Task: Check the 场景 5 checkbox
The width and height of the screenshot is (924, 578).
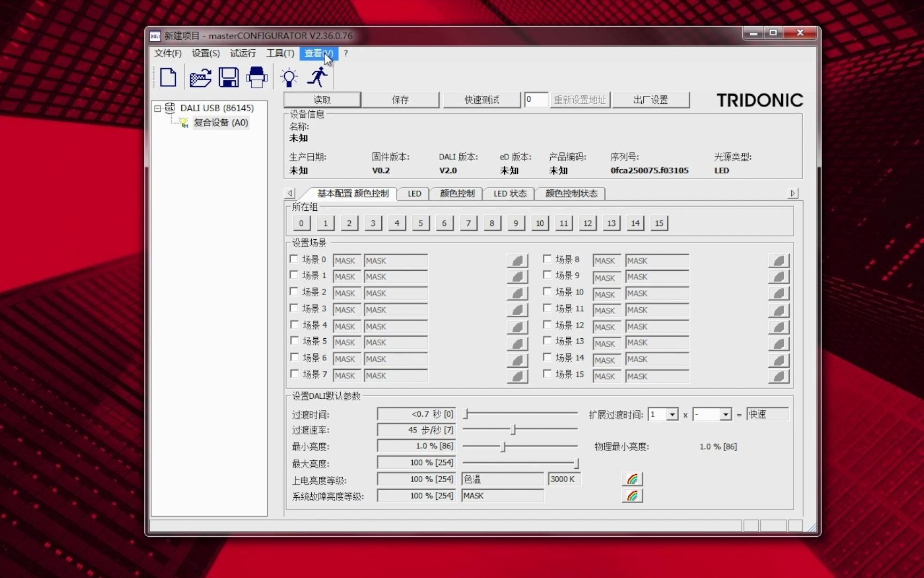Action: pyautogui.click(x=294, y=341)
